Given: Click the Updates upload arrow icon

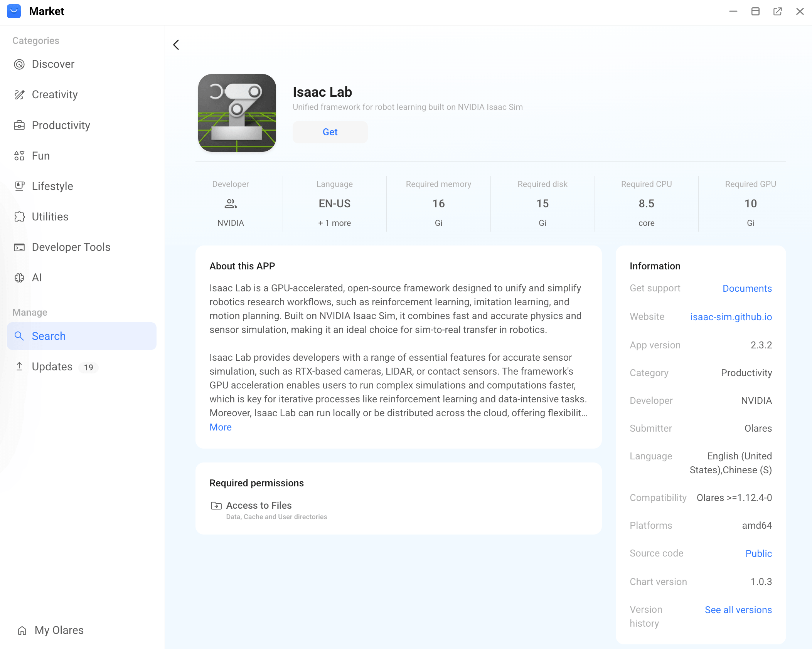Looking at the screenshot, I should tap(19, 367).
